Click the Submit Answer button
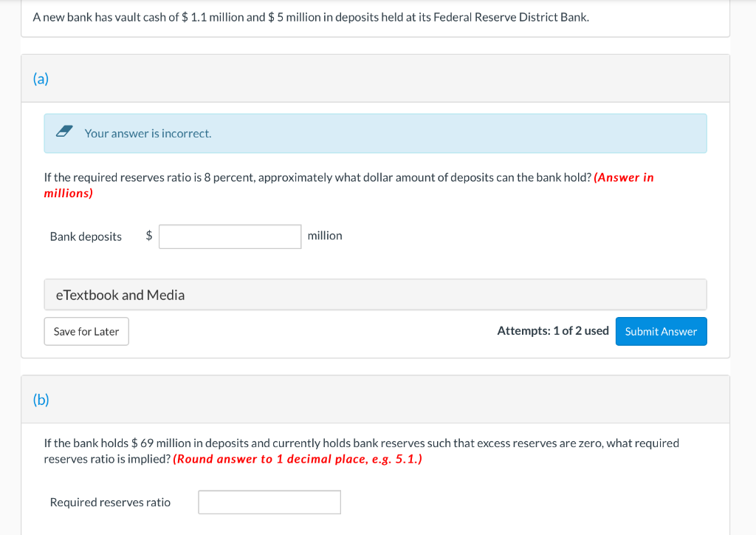Viewport: 756px width, 535px height. tap(661, 331)
